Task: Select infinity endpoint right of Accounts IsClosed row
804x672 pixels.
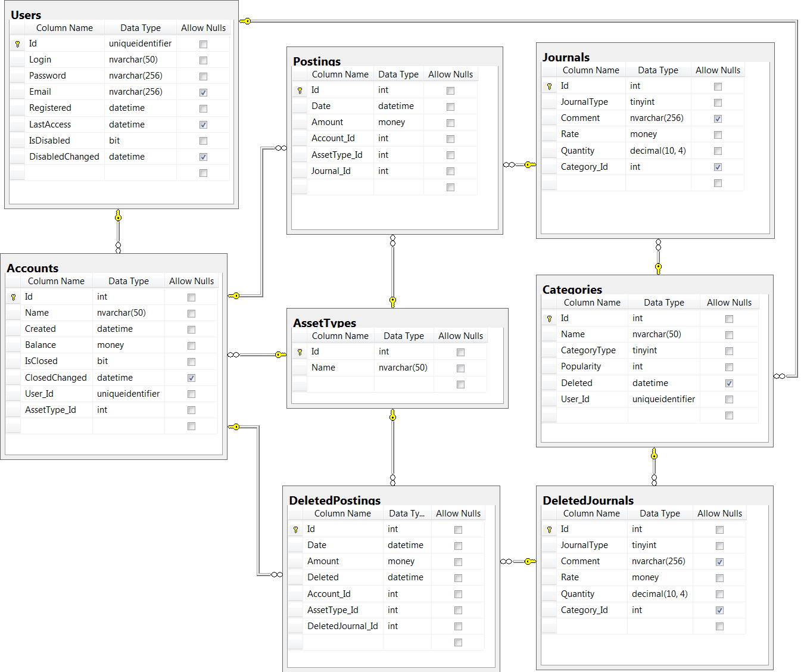Action: pos(233,354)
